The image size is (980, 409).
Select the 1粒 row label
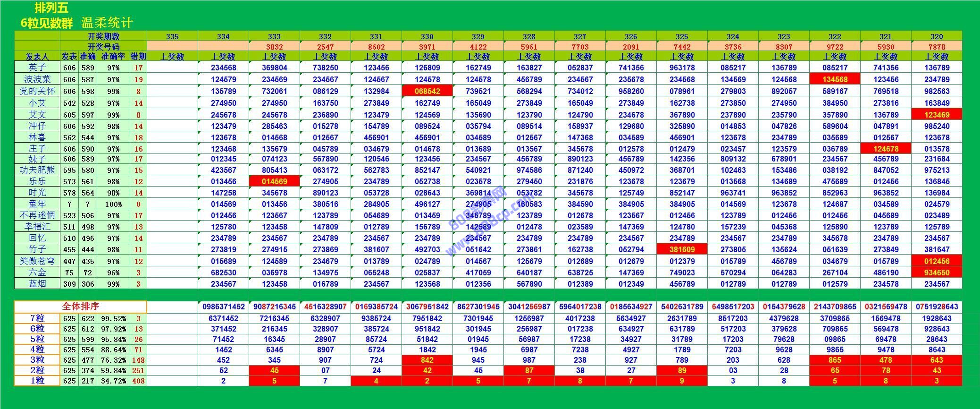(37, 381)
